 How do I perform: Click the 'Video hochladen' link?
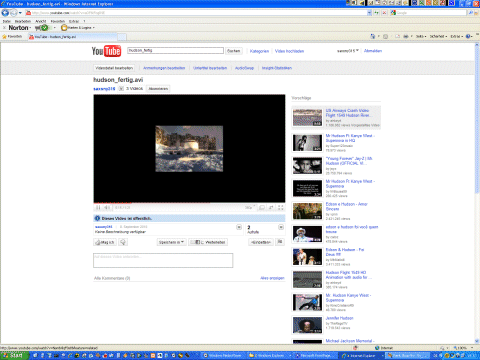[x=289, y=51]
